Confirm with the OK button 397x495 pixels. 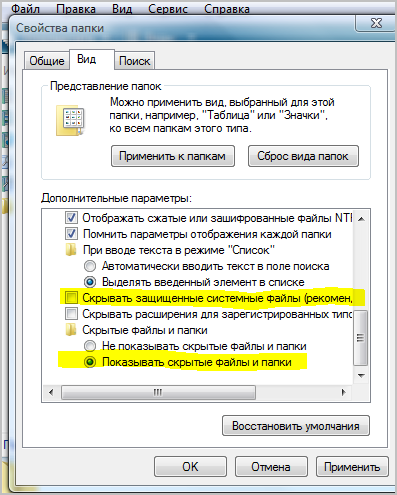[x=190, y=467]
